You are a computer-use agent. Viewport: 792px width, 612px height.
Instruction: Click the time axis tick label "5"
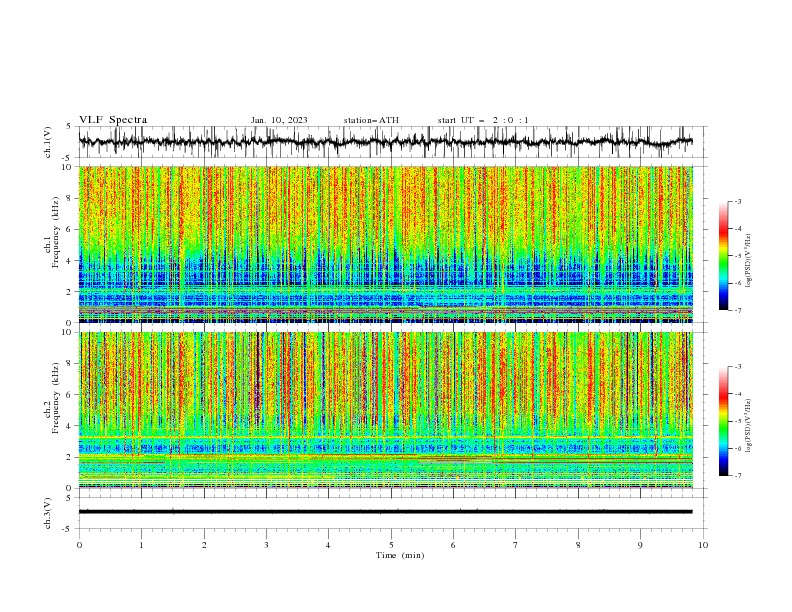[391, 545]
